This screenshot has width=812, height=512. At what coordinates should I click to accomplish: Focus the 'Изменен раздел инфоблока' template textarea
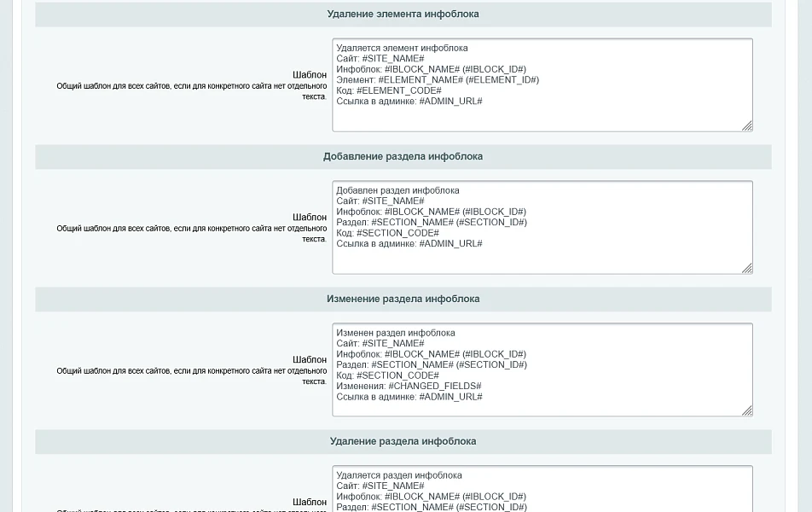[x=542, y=370]
